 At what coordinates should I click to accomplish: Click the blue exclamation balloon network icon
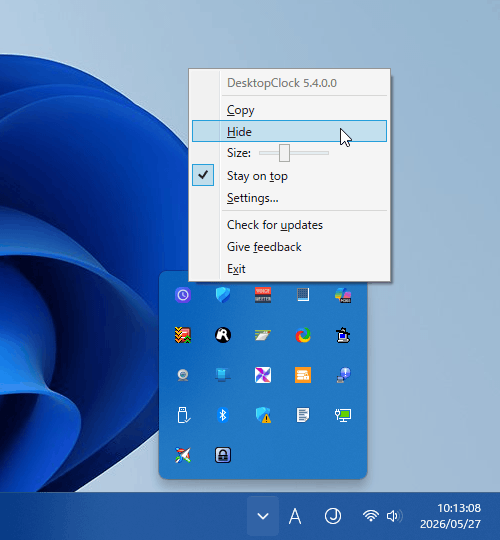(343, 375)
